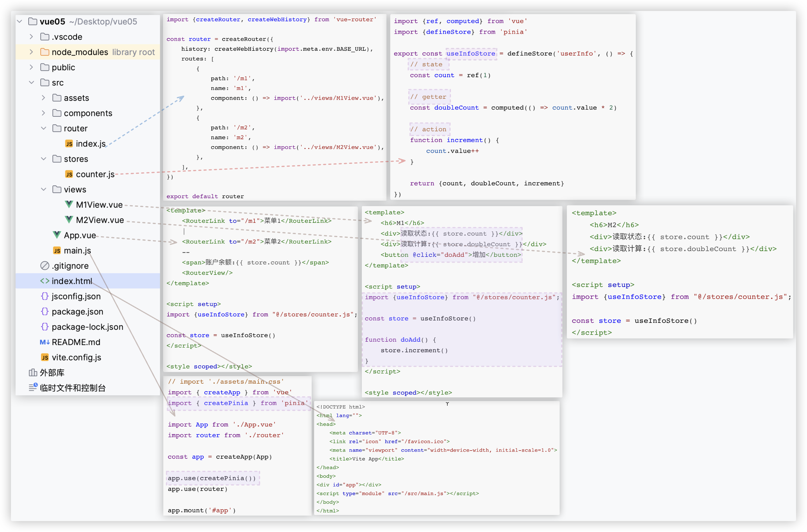Click the JS icon next to index.js
This screenshot has width=807, height=532.
coord(69,144)
